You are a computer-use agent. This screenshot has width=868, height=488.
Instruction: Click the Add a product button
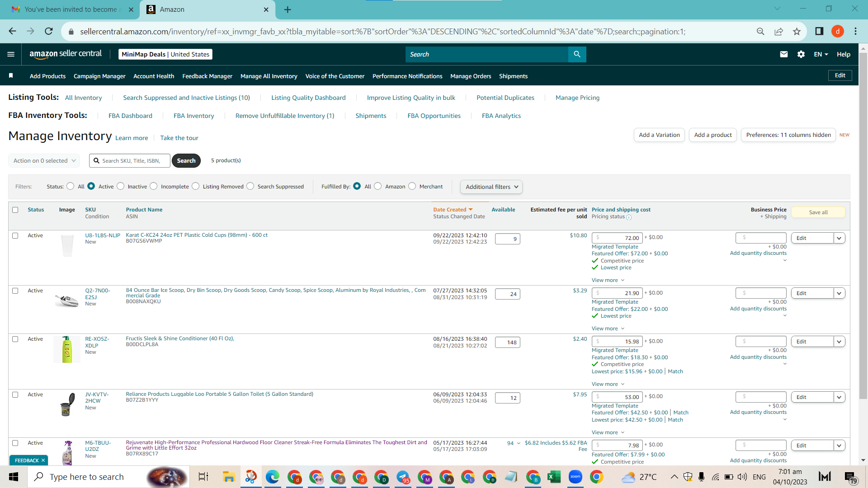point(713,135)
